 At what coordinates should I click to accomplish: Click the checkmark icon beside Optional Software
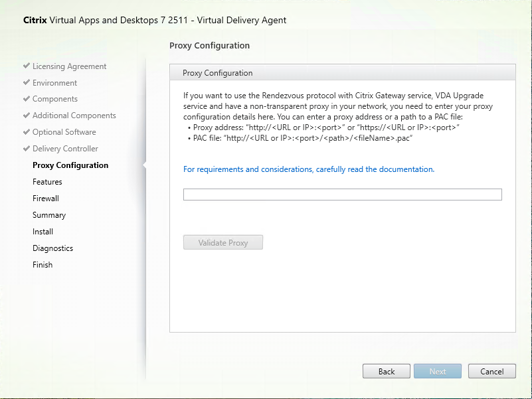point(27,132)
